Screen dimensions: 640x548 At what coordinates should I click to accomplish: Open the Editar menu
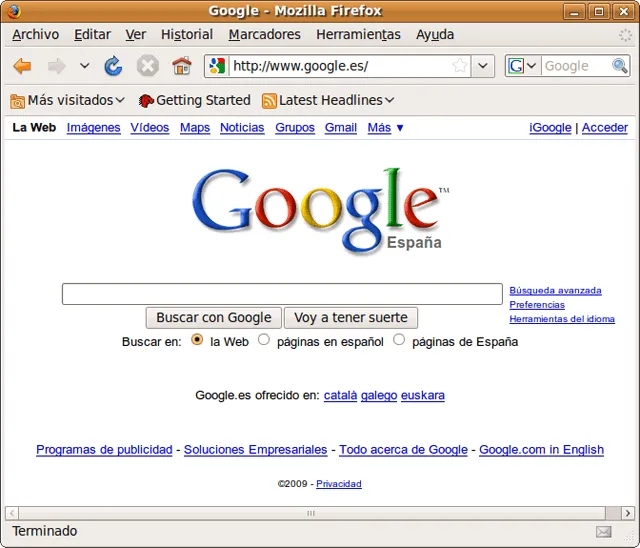pos(92,35)
